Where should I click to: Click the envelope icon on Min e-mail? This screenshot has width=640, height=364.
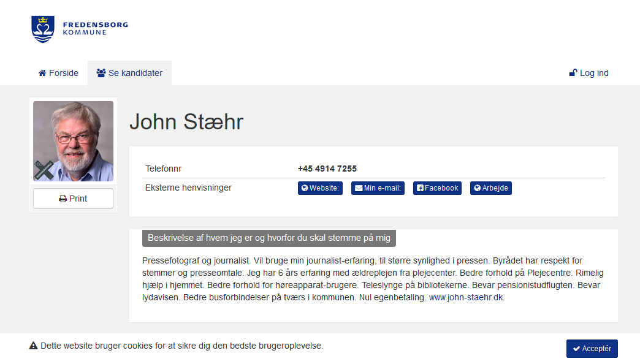point(358,188)
